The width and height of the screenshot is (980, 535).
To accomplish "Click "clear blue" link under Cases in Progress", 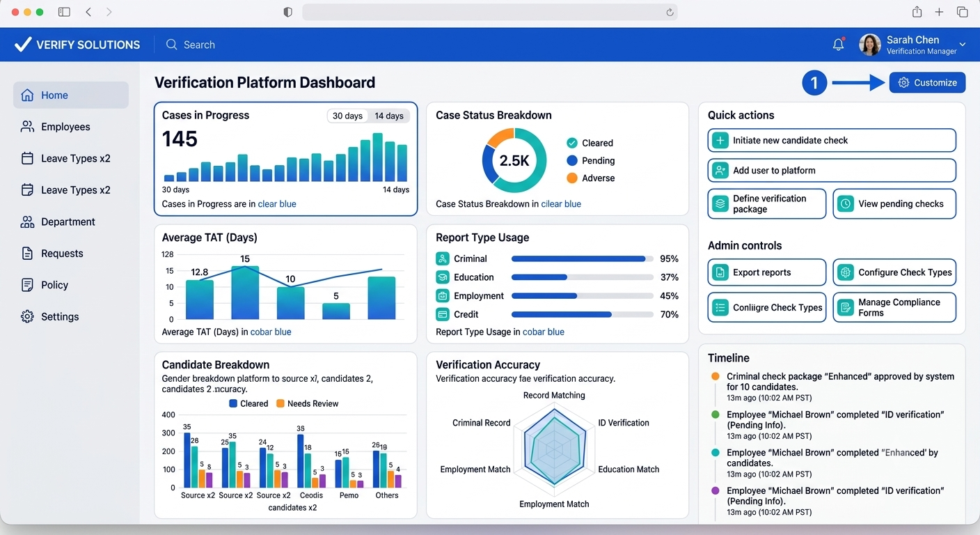I will click(277, 204).
